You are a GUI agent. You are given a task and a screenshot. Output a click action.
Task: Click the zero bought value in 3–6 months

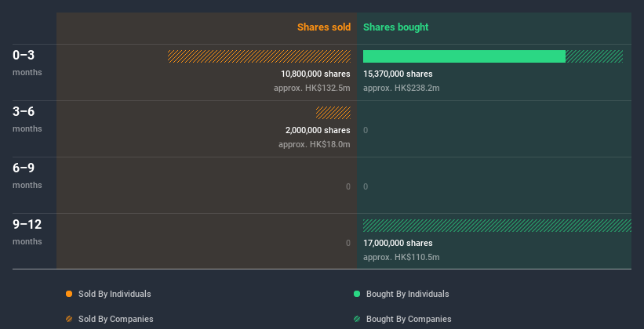[x=366, y=131]
